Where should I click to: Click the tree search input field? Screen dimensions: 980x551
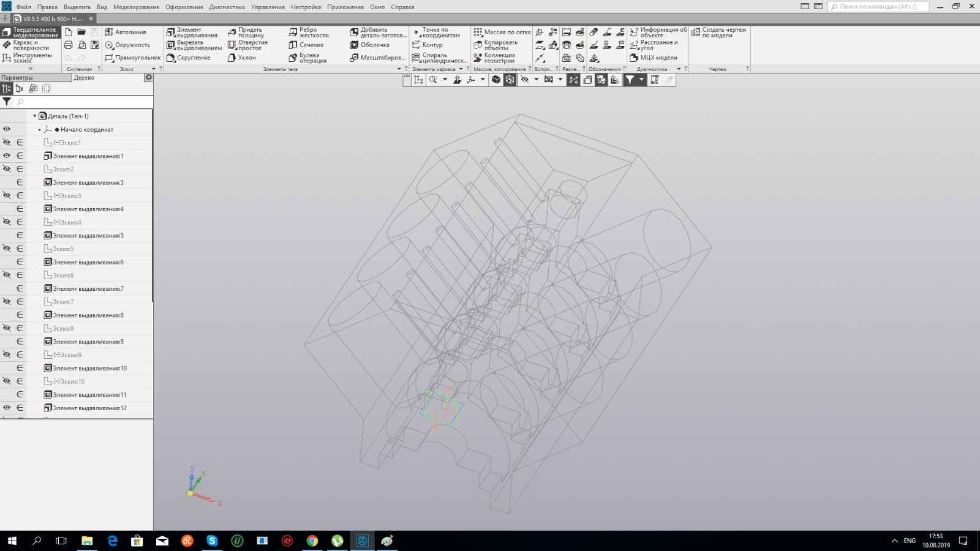tap(83, 102)
